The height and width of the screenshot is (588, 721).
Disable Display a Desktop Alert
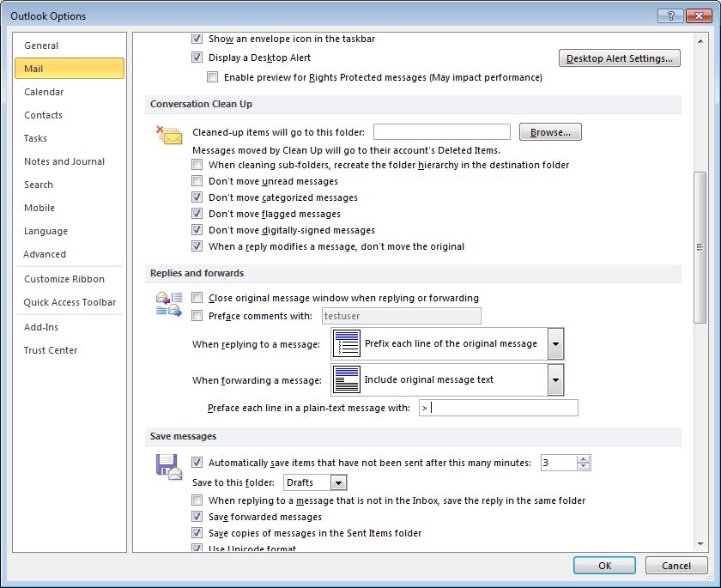pyautogui.click(x=197, y=58)
